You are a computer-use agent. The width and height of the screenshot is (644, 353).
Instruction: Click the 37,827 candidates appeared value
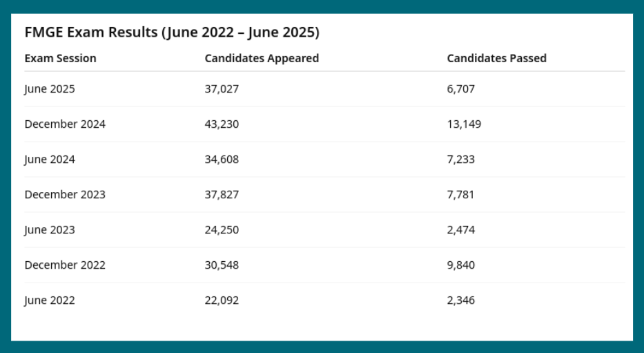pos(222,195)
